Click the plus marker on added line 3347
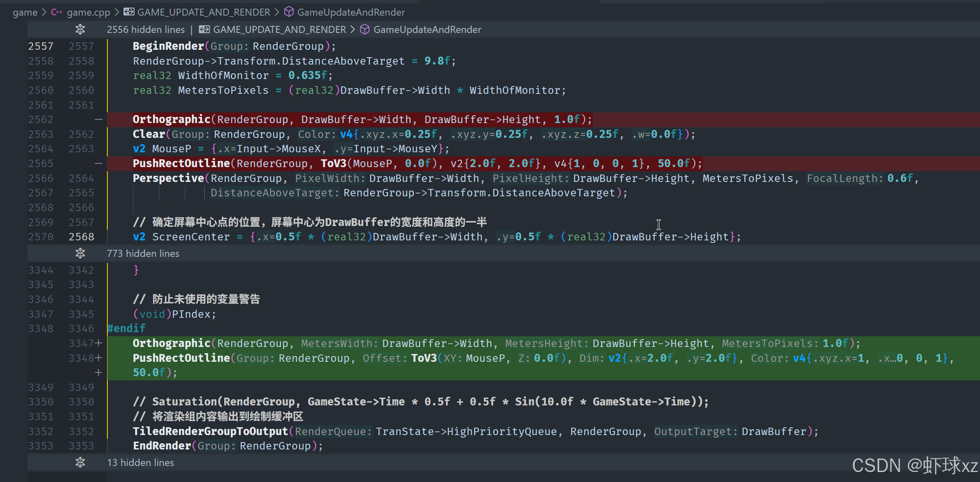980x482 pixels. (x=99, y=343)
